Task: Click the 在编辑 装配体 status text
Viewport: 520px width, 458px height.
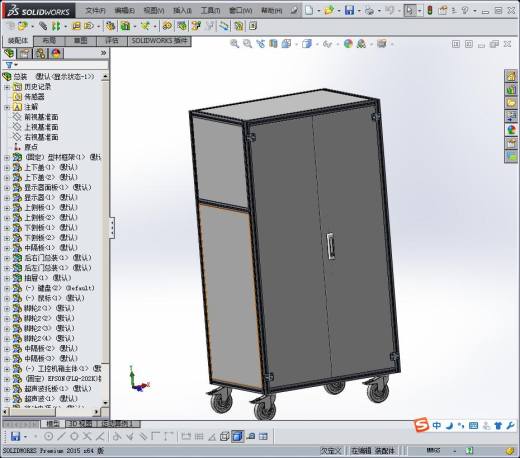Action: pyautogui.click(x=373, y=451)
